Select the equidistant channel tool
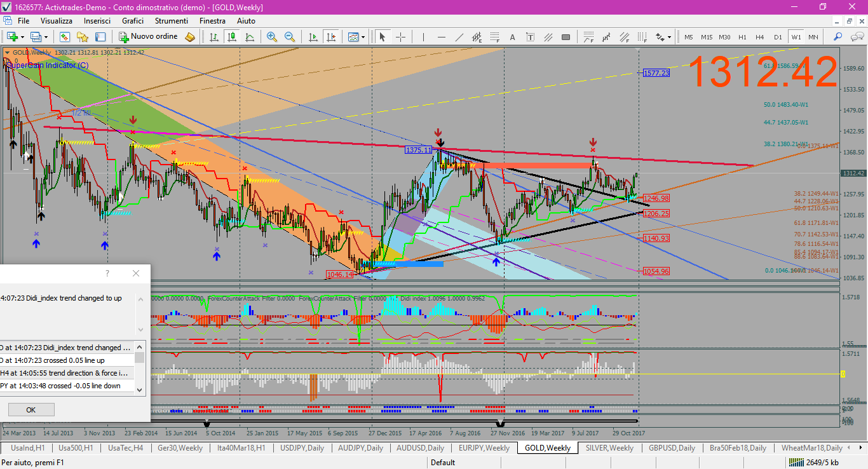The width and height of the screenshot is (868, 469). pos(477,37)
